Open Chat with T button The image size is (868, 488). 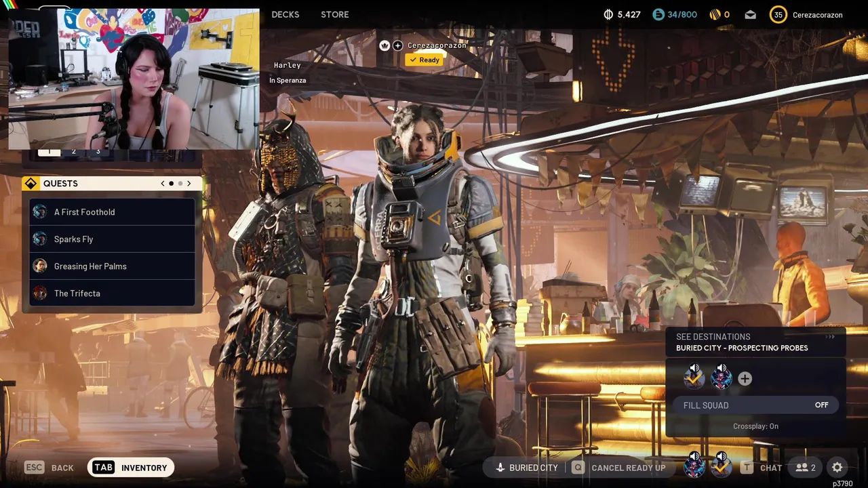point(762,468)
